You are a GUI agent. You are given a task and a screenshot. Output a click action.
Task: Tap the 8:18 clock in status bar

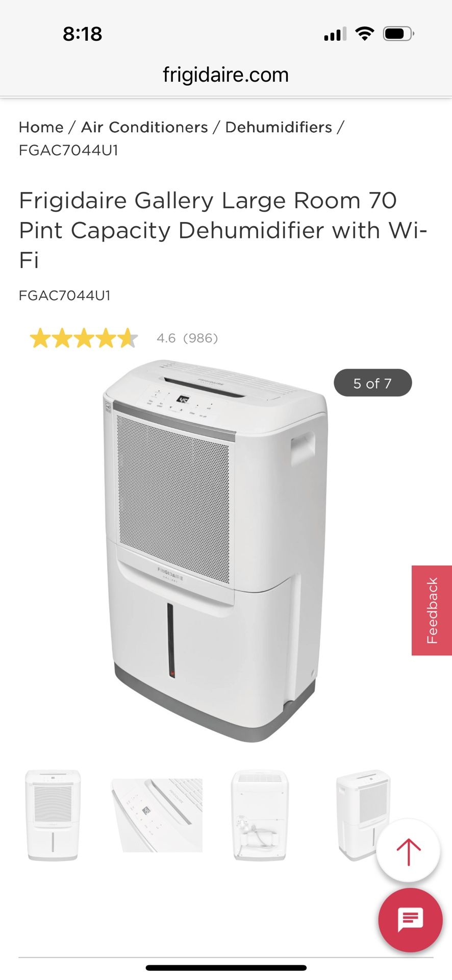(83, 34)
